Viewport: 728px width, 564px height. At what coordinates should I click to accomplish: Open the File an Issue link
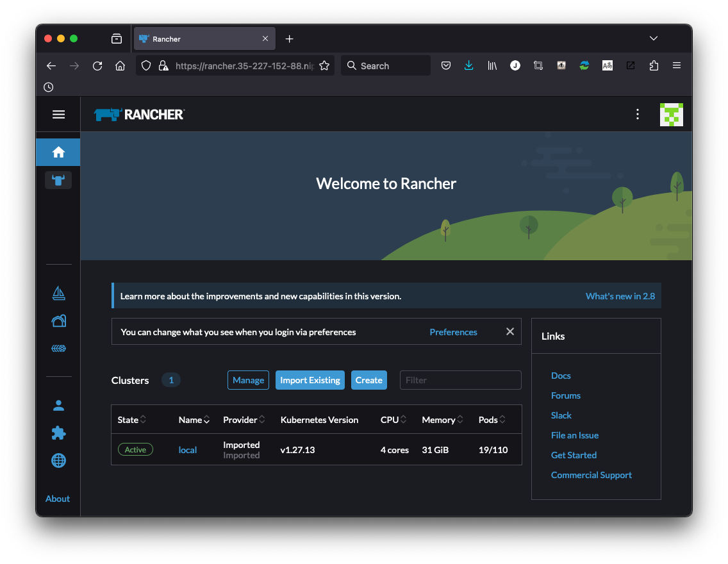[x=574, y=435]
